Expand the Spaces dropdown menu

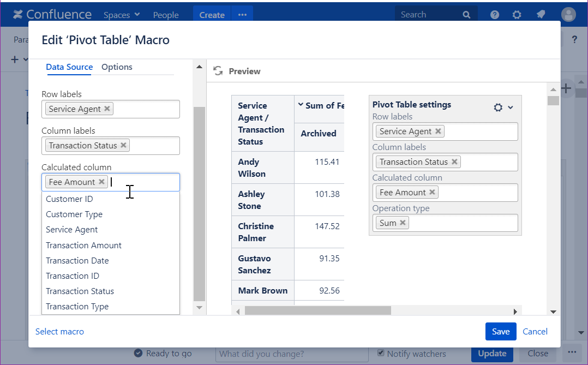click(x=122, y=15)
